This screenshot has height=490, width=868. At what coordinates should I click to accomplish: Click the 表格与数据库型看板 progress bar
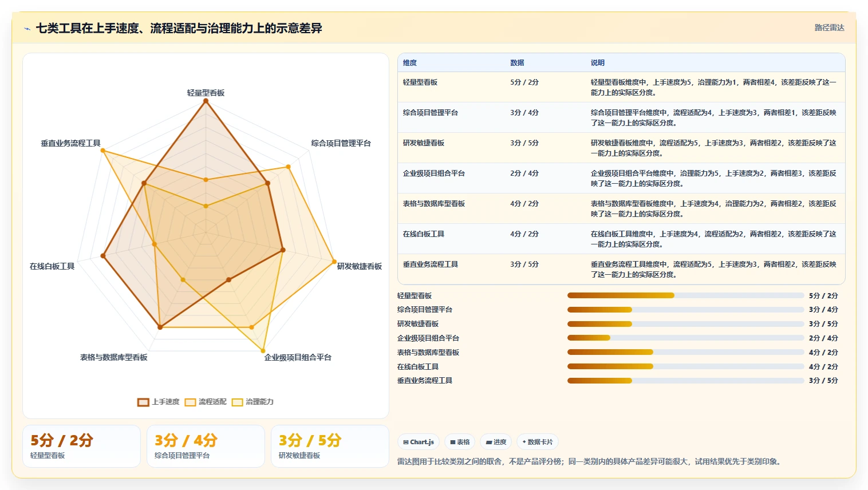(685, 352)
